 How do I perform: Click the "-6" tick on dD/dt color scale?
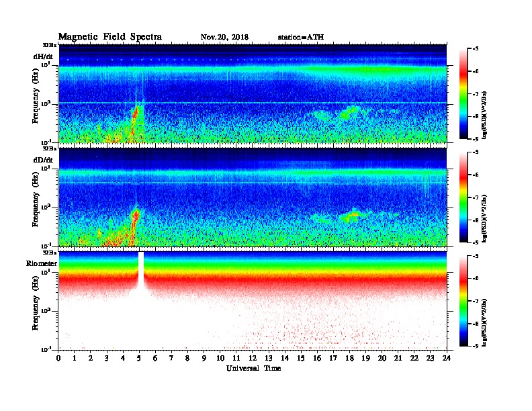pos(476,175)
